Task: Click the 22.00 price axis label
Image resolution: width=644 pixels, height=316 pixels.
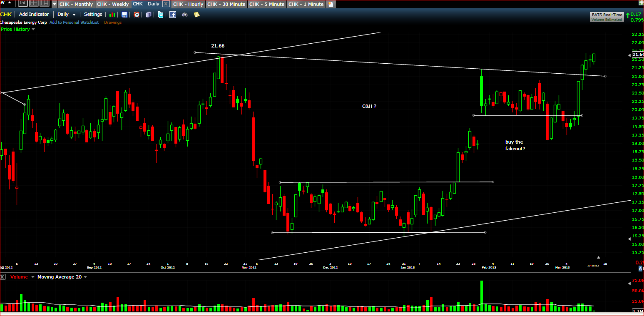Action: pos(637,43)
